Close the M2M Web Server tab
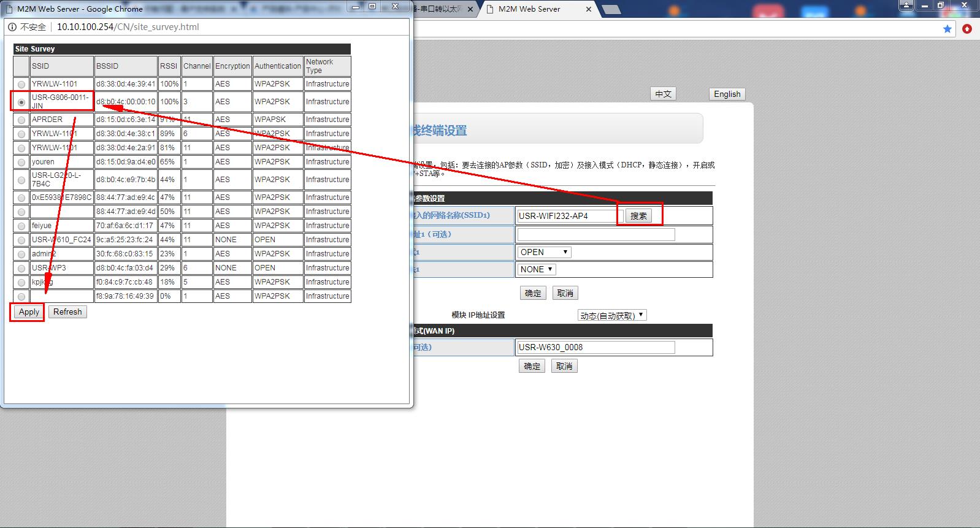The height and width of the screenshot is (528, 980). click(589, 9)
